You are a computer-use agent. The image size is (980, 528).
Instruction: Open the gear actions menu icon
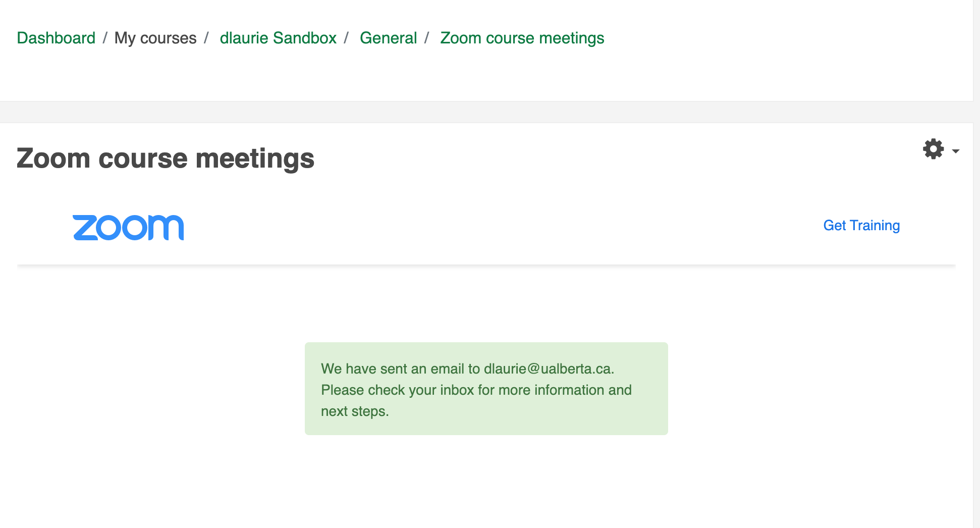click(933, 149)
